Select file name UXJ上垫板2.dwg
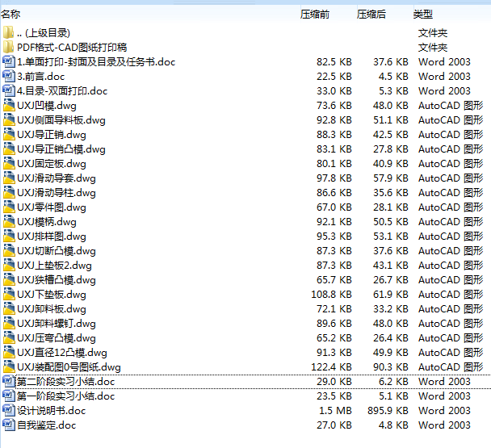 point(54,266)
